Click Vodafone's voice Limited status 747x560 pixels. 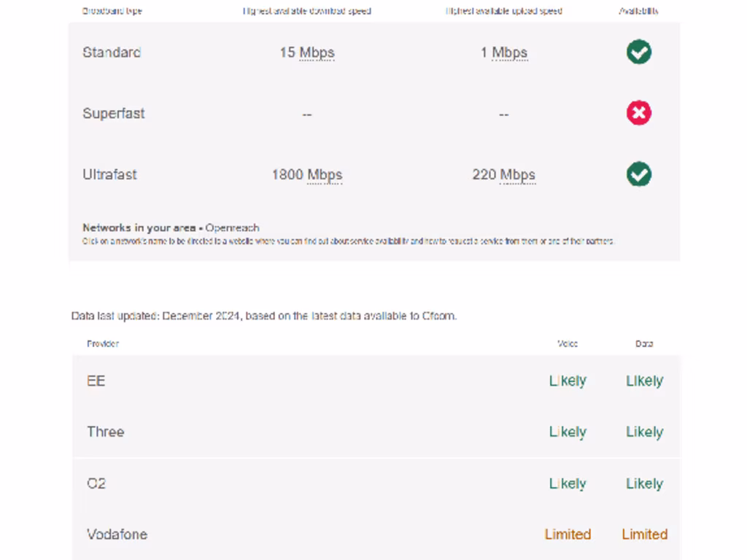point(568,534)
